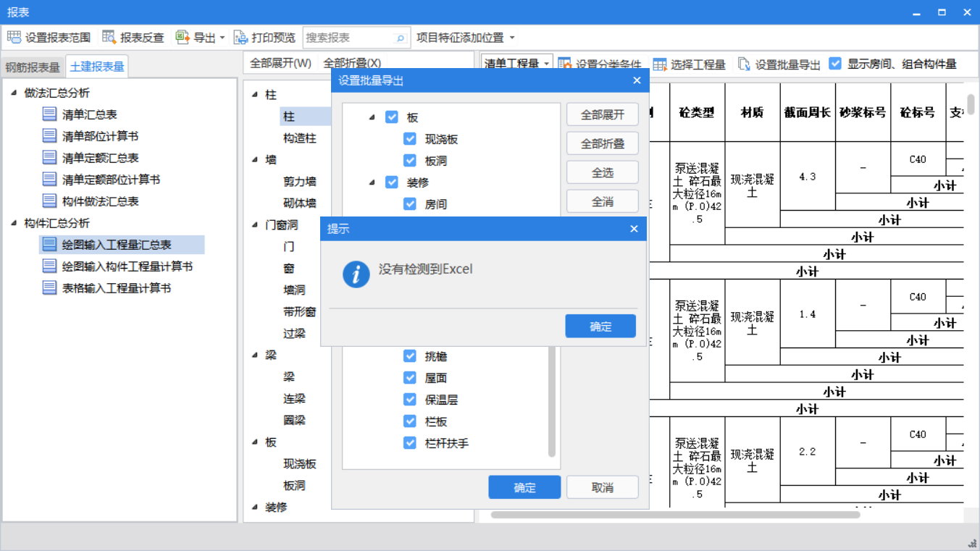Uncheck the 挑檐 checkbox
Image resolution: width=980 pixels, height=551 pixels.
410,356
